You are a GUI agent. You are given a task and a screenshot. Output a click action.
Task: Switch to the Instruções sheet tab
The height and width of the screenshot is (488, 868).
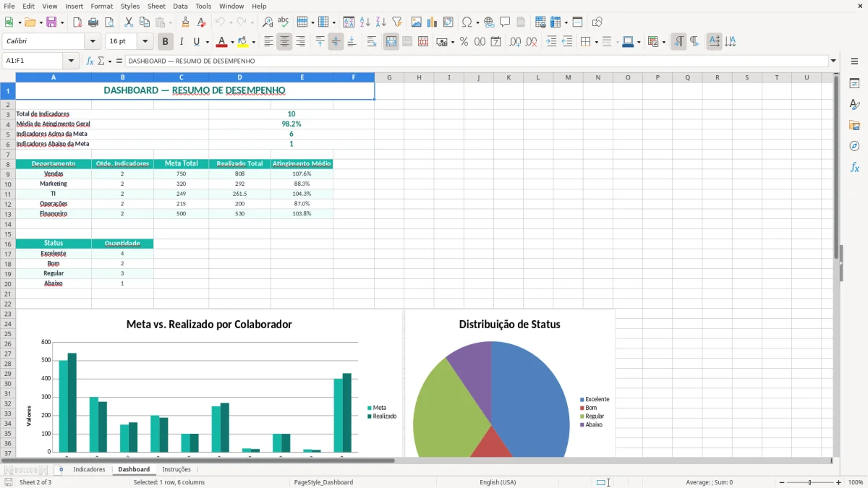tap(176, 469)
